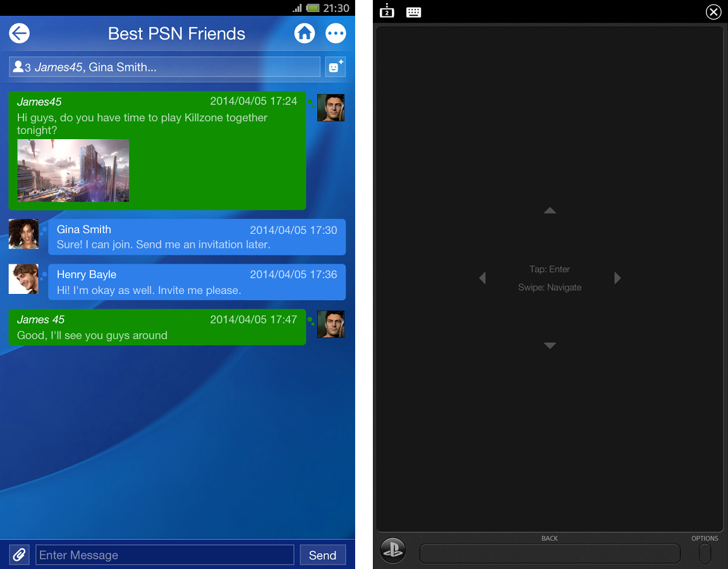Viewport: 728px width, 569px height.
Task: View James 45 avatar on 17:47 message
Action: tap(331, 324)
